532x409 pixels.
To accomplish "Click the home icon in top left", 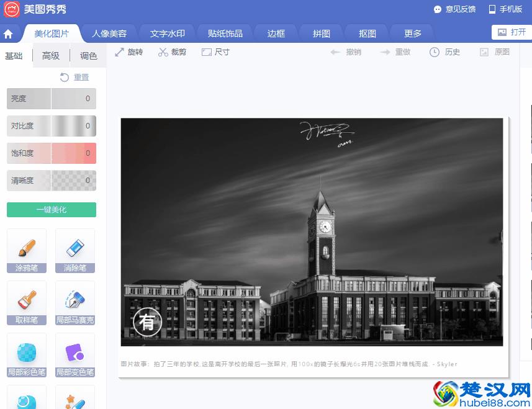I will tap(8, 33).
